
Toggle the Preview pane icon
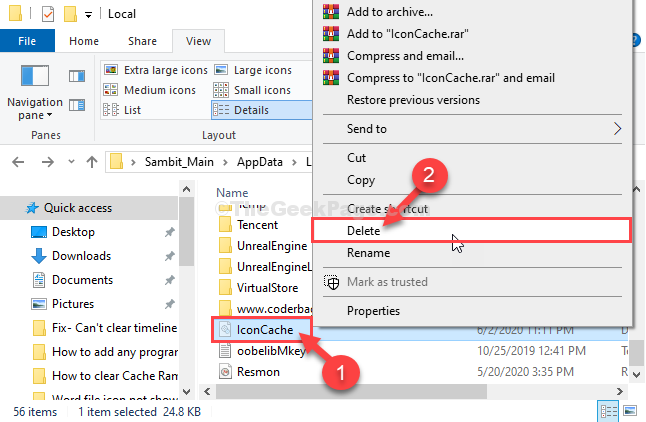tap(77, 76)
